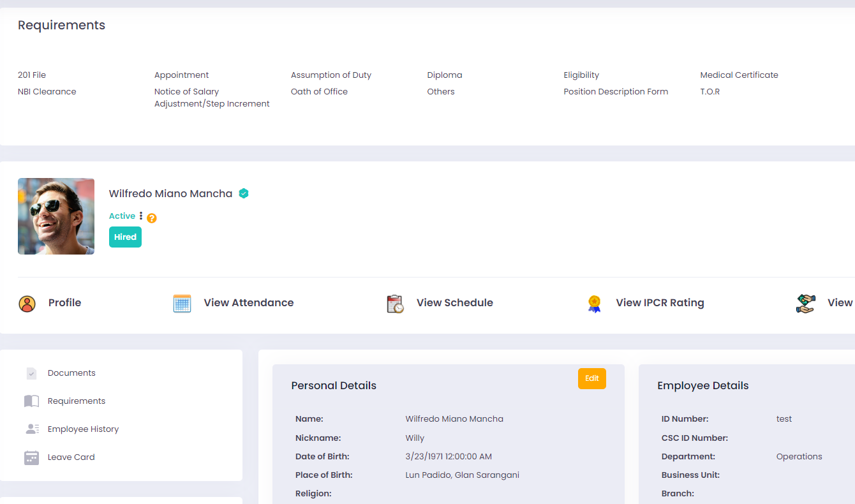This screenshot has width=855, height=504.
Task: Click the View IPCR Rating medal icon
Action: coord(594,304)
